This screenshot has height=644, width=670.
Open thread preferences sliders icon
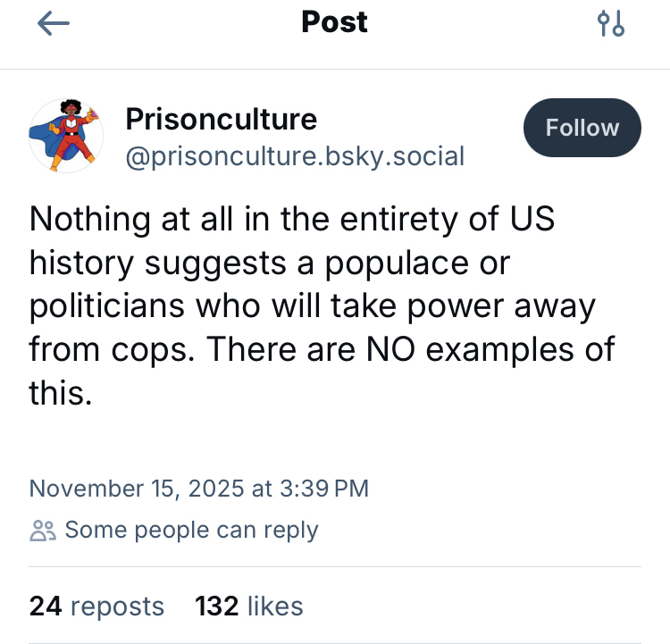click(x=611, y=24)
